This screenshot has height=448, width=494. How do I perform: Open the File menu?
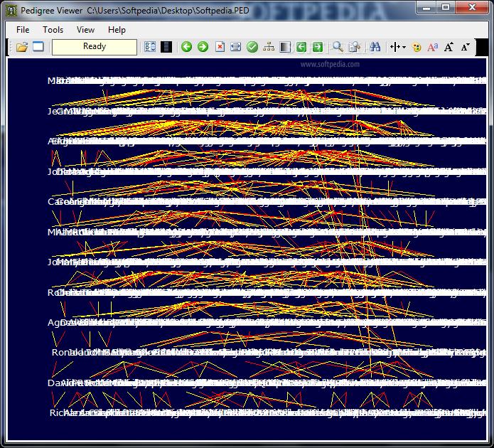[23, 30]
